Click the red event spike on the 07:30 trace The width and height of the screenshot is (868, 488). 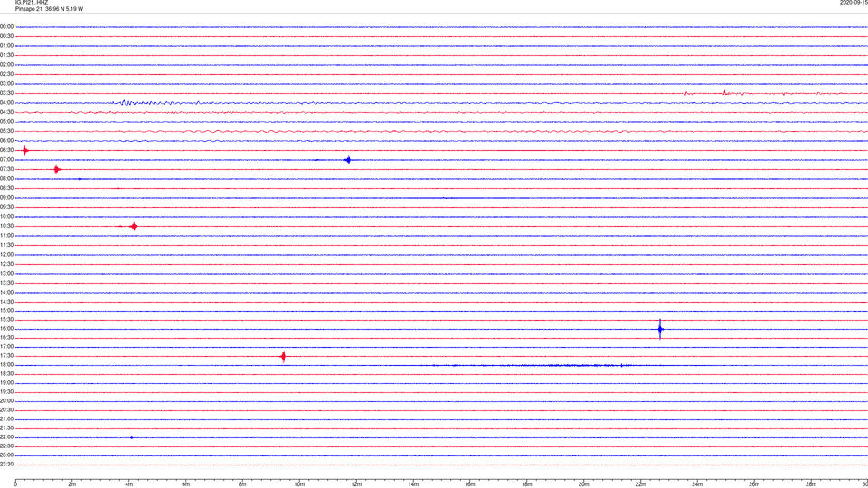pos(56,169)
